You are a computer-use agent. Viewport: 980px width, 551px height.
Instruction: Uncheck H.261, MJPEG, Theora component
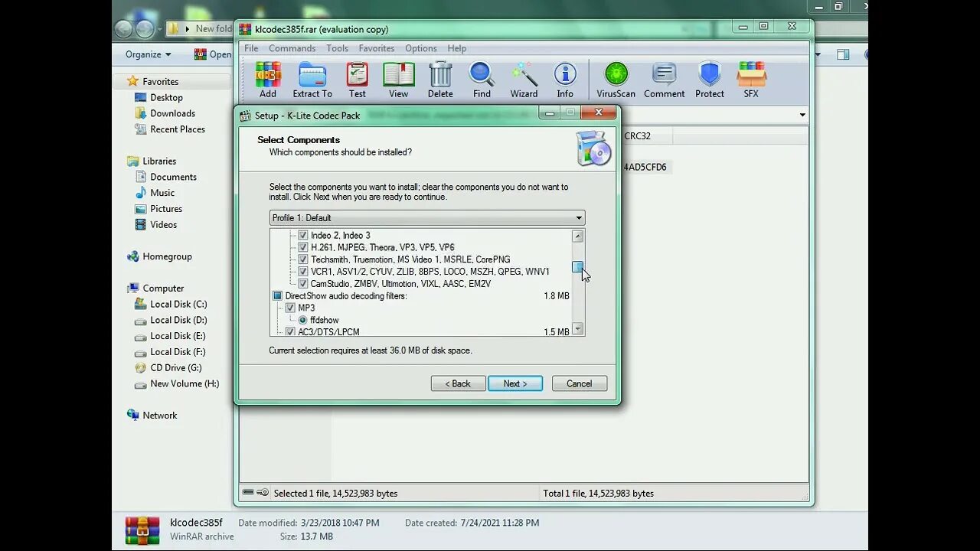coord(303,248)
